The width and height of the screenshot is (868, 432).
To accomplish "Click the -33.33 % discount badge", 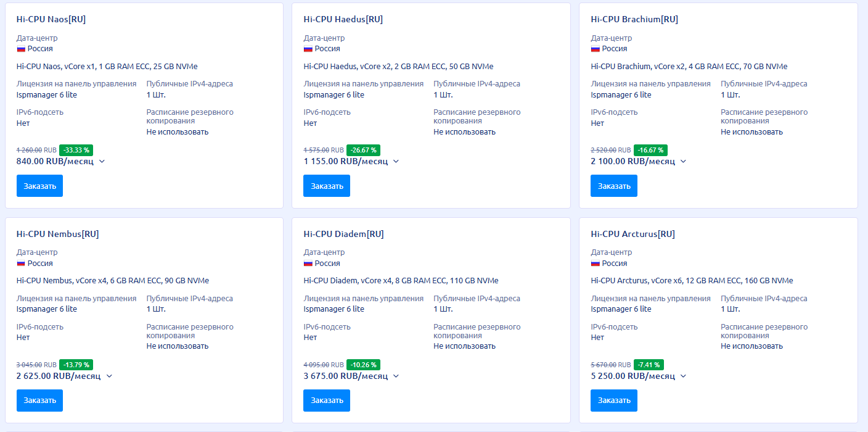I will tap(76, 150).
